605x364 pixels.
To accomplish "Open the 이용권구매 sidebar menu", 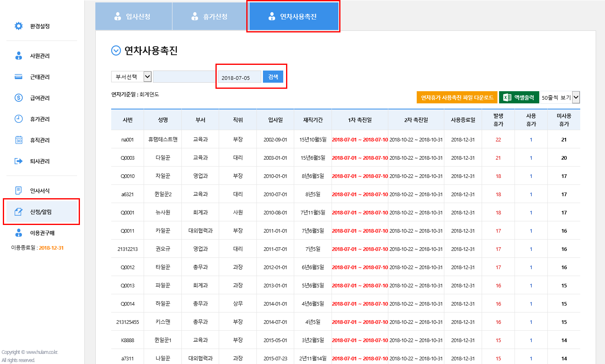I will point(42,233).
